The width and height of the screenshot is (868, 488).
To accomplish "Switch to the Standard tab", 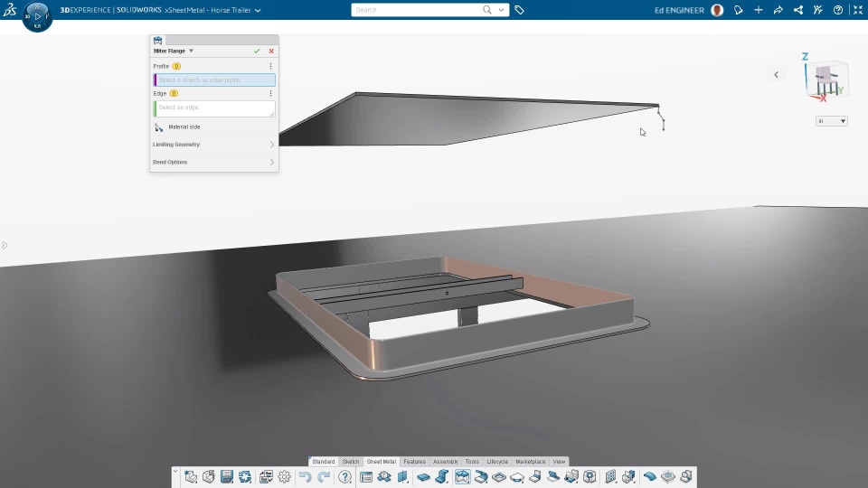I will click(x=324, y=462).
